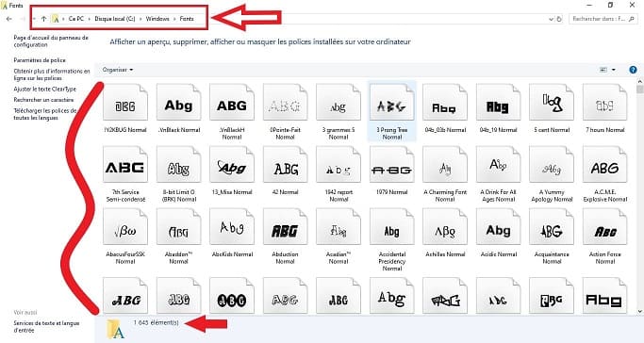Select the 04b_19 Normal font icon
644x343 pixels.
(x=498, y=103)
